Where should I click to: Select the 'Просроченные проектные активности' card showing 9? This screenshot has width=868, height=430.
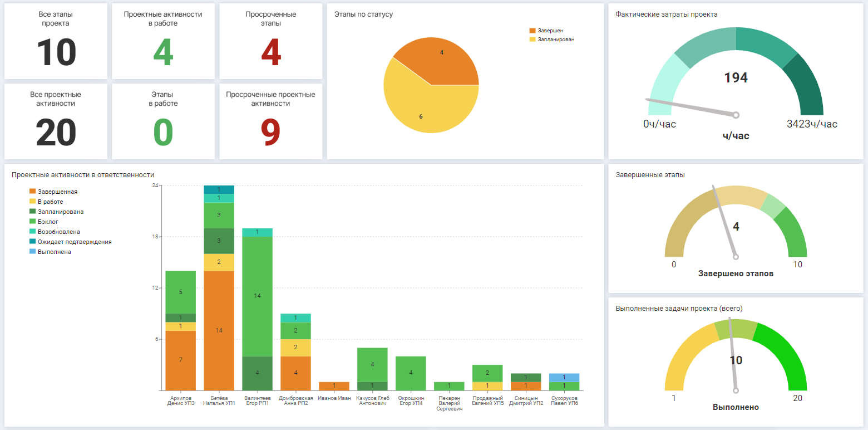click(270, 121)
